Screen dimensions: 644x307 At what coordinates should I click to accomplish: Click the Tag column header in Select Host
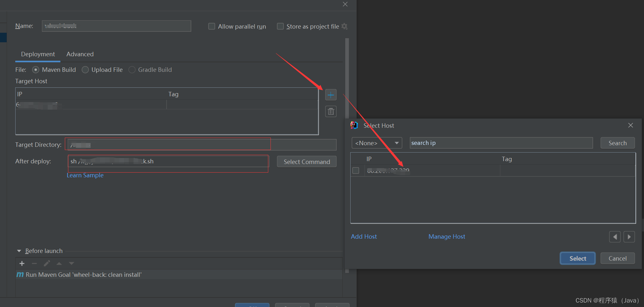[x=567, y=159]
